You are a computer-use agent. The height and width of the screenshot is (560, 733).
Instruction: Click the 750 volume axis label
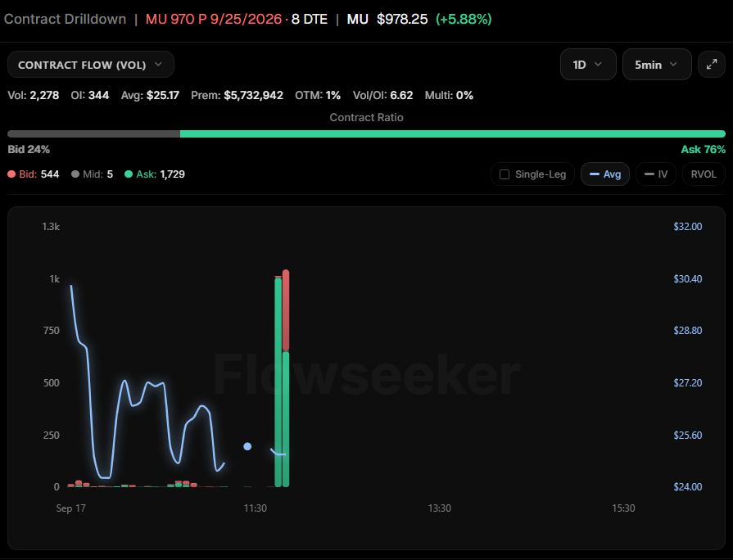tap(52, 331)
